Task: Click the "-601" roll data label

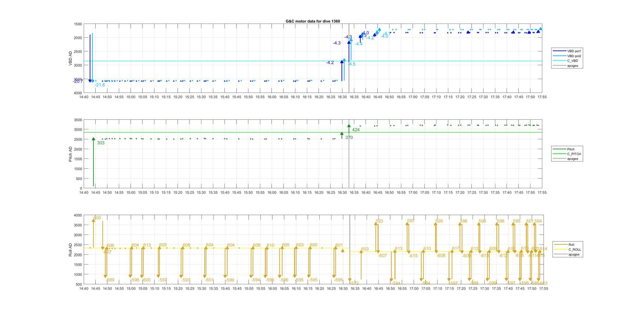Action: (209, 280)
